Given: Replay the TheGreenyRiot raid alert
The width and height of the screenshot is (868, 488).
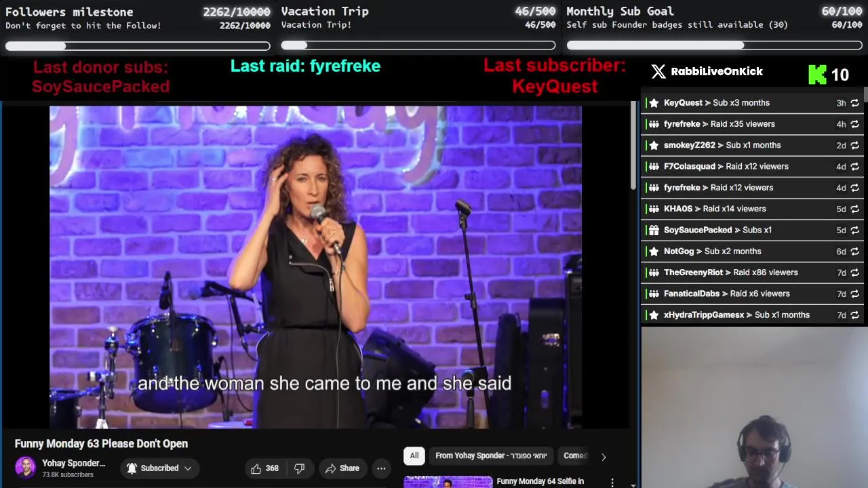Looking at the screenshot, I should click(x=854, y=272).
